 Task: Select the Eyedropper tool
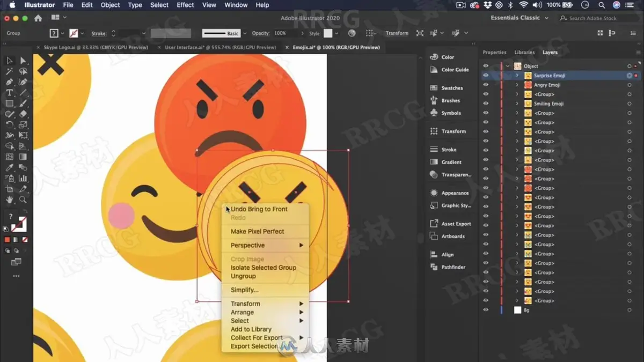(x=9, y=168)
